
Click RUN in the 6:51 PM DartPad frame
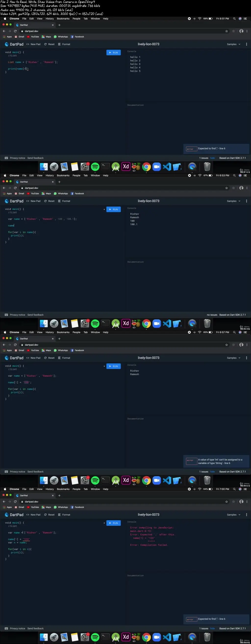[114, 53]
